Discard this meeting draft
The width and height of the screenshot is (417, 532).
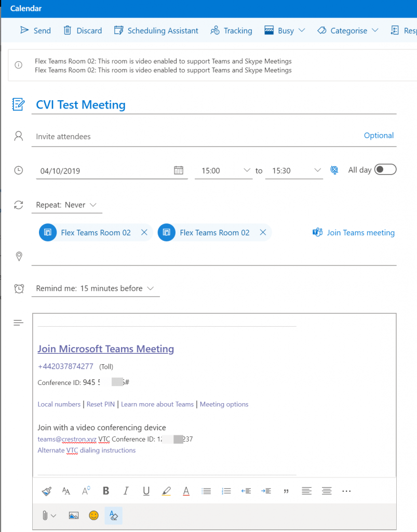(x=83, y=31)
